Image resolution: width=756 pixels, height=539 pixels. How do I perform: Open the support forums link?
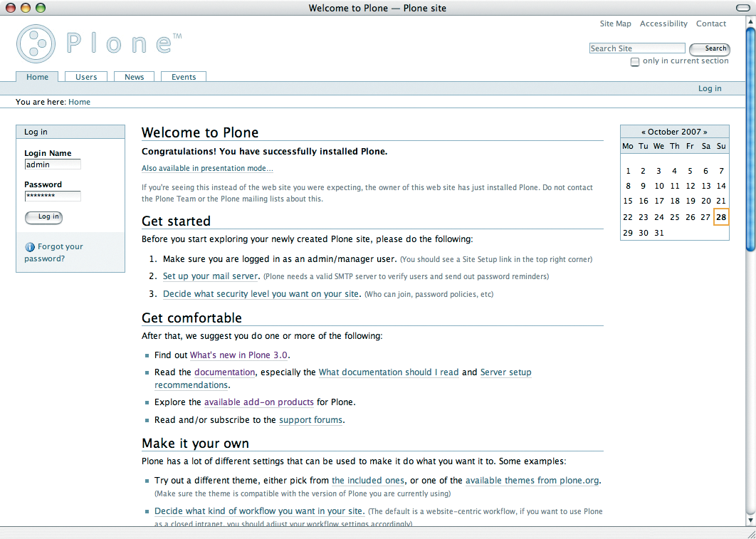(311, 420)
